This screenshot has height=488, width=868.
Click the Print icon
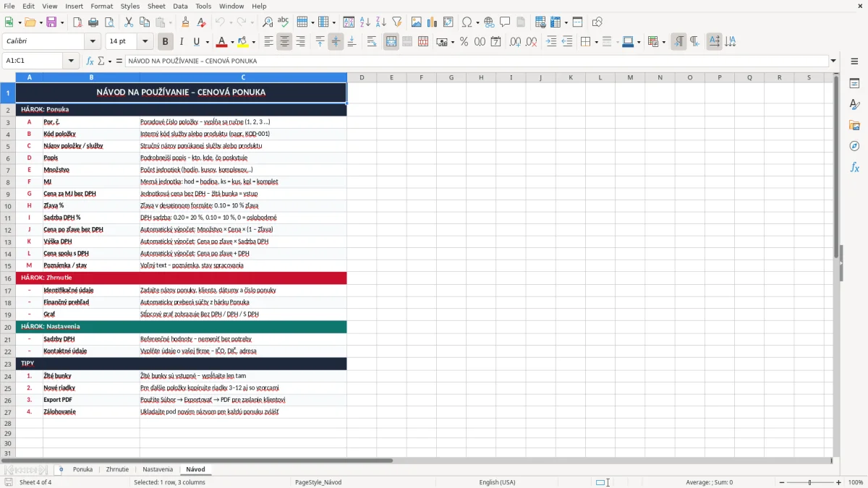(x=93, y=22)
